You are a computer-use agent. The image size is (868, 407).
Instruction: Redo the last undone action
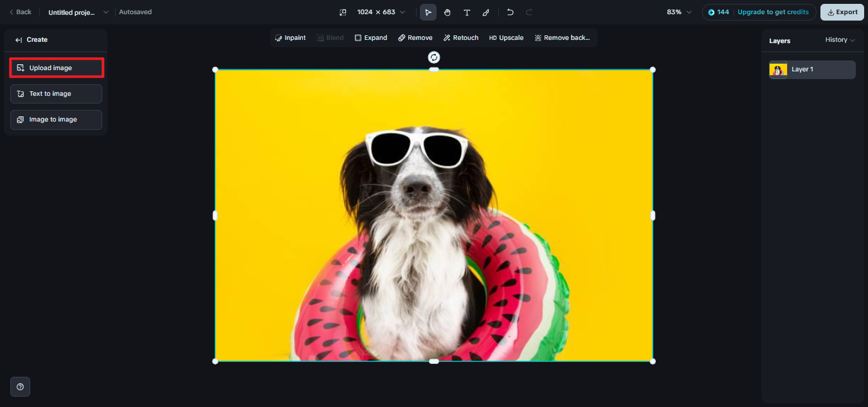529,12
